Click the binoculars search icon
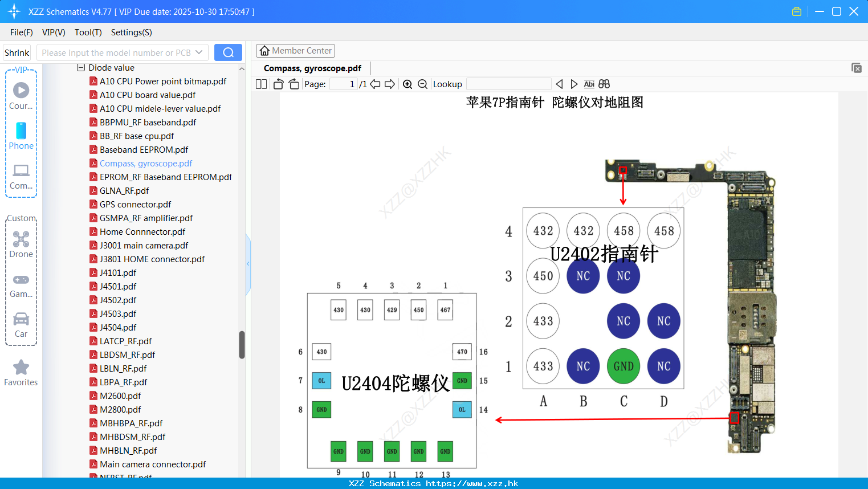Image resolution: width=868 pixels, height=489 pixels. pos(604,84)
